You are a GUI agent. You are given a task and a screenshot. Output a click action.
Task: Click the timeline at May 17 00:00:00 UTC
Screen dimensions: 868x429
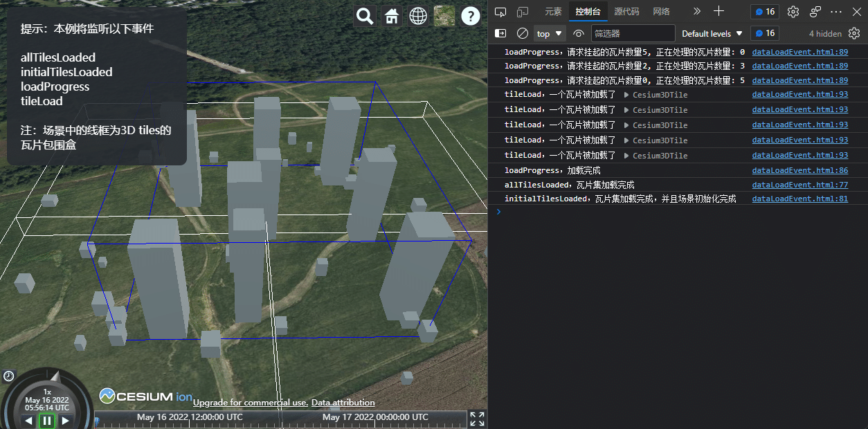pos(375,417)
